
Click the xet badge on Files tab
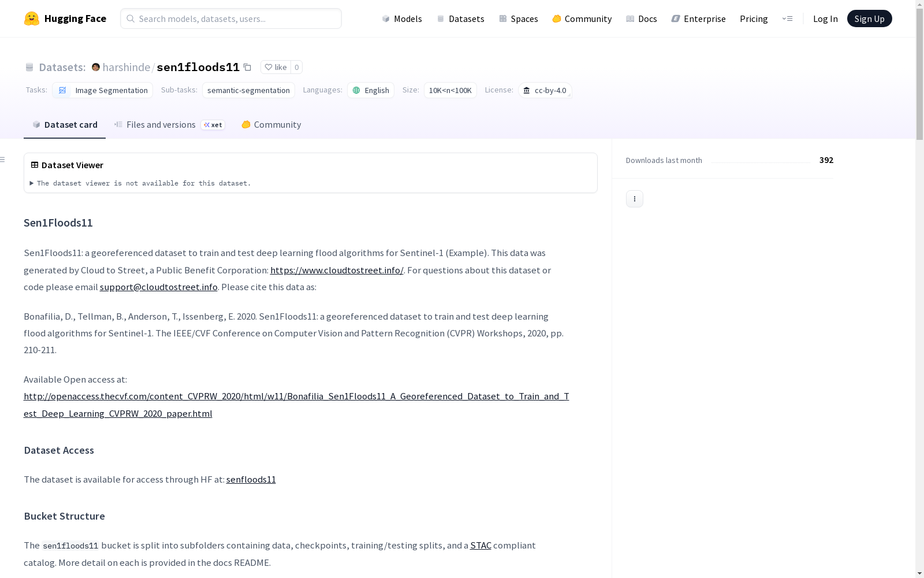coord(213,125)
